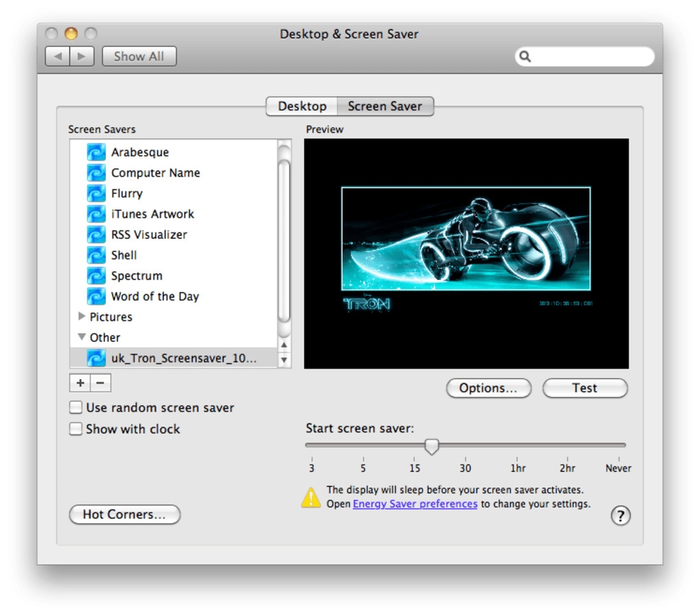700x616 pixels.
Task: Click the list scroll up arrow
Action: tap(284, 345)
